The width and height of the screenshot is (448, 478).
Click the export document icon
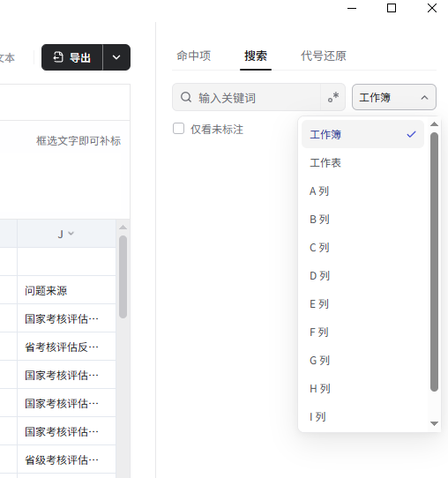pyautogui.click(x=58, y=57)
